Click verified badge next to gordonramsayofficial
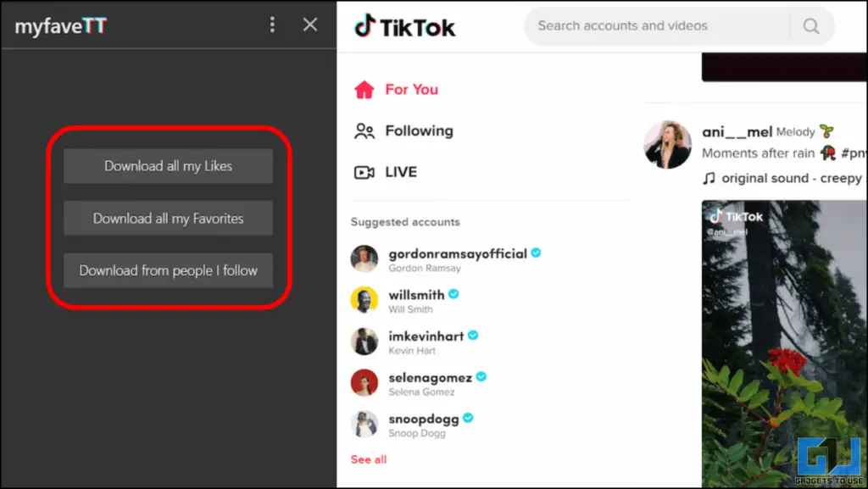Image resolution: width=868 pixels, height=489 pixels. click(x=536, y=253)
